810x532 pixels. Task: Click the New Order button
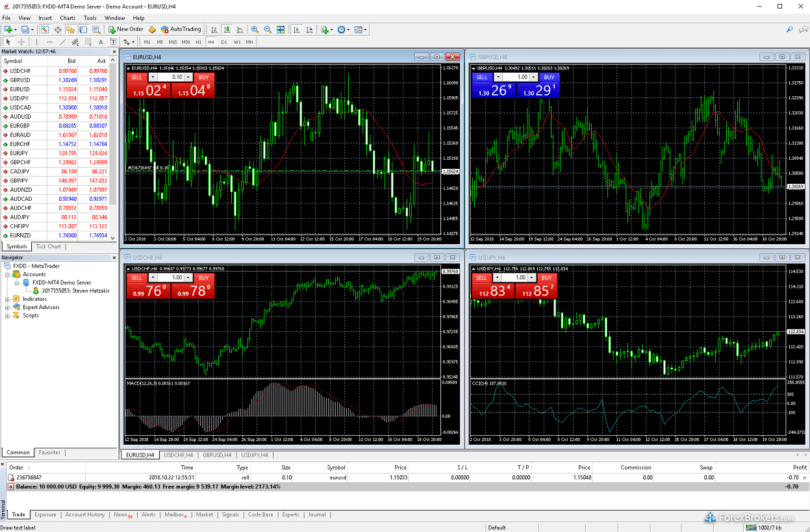click(x=126, y=29)
